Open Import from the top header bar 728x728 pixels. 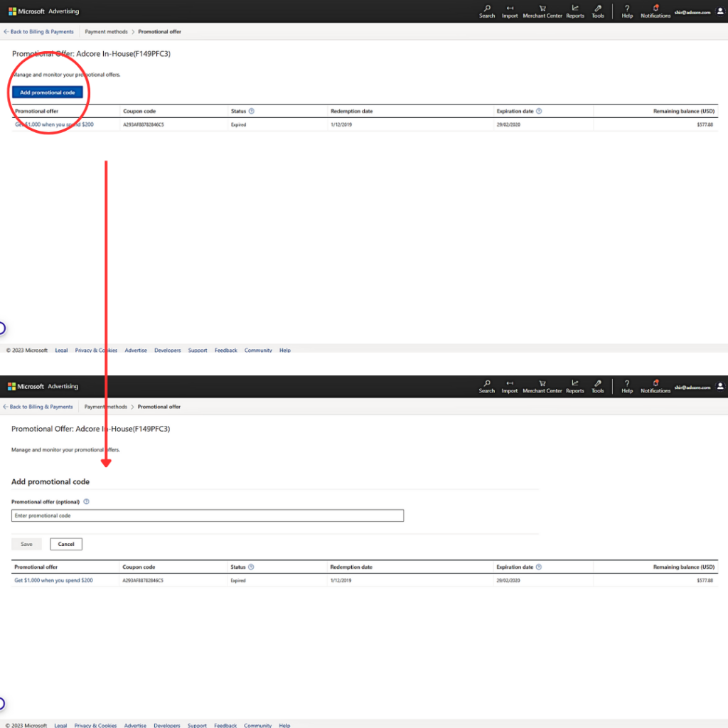click(x=510, y=10)
